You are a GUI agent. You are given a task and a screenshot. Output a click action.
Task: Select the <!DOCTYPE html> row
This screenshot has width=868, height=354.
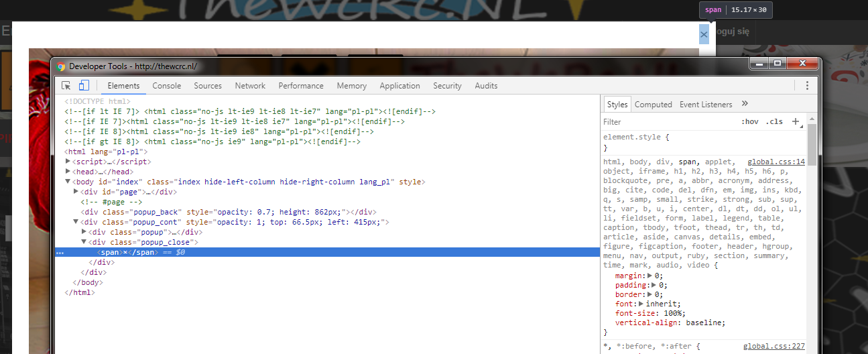pyautogui.click(x=327, y=101)
